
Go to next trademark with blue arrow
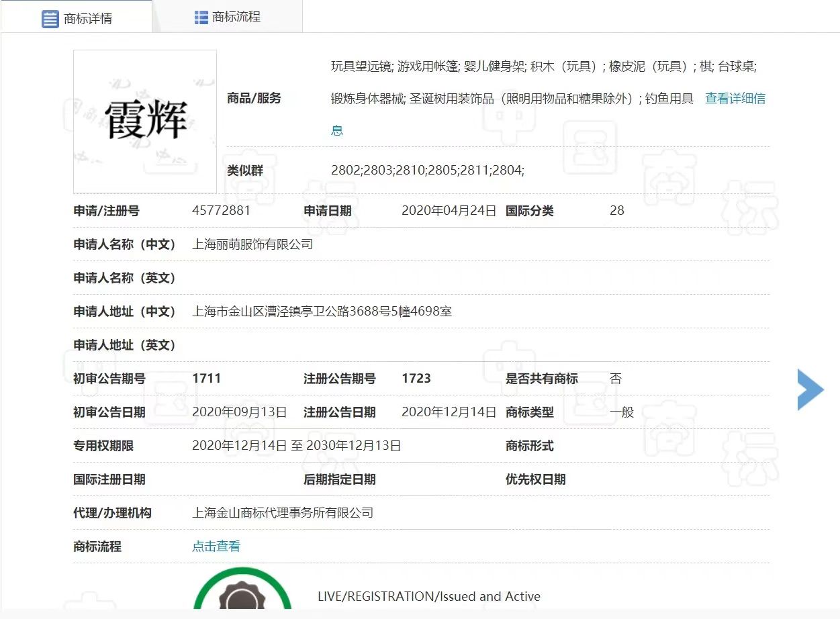(810, 389)
